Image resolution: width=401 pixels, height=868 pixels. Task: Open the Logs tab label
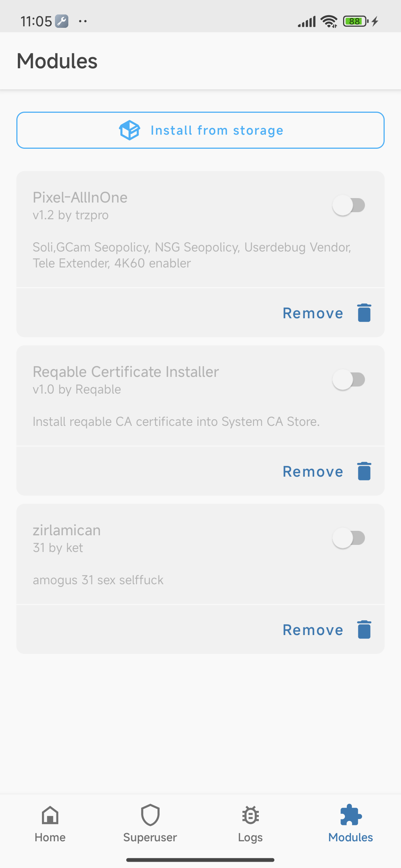click(x=251, y=838)
